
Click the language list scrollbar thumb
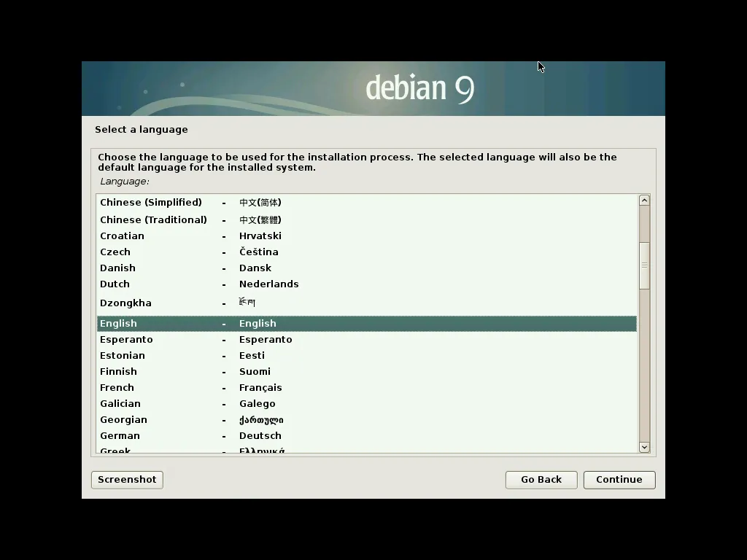tap(644, 265)
